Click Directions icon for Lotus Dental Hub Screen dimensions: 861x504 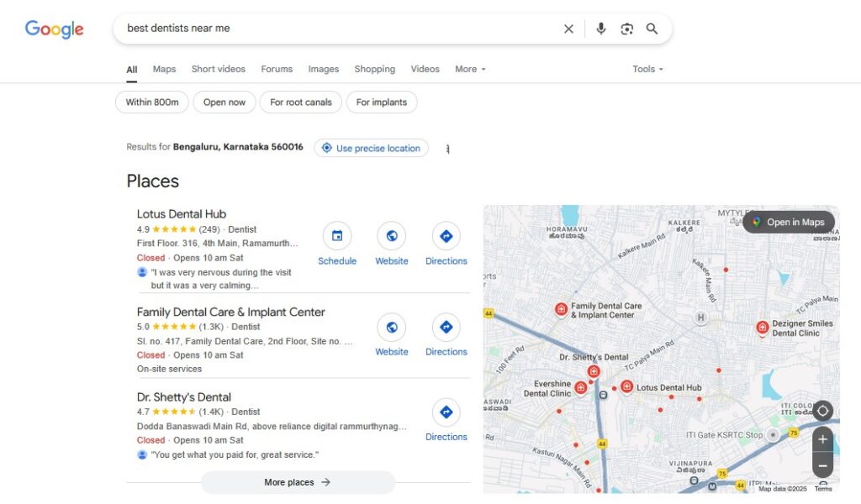point(446,236)
